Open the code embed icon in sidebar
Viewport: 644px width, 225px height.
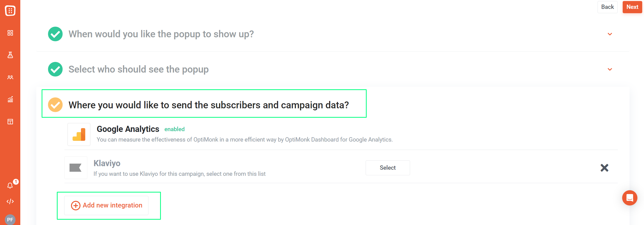(x=10, y=201)
